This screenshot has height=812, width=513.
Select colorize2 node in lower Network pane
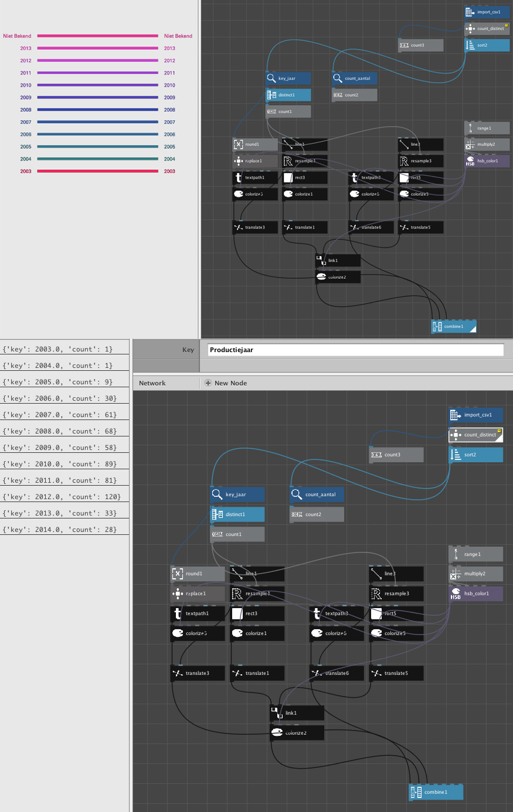[x=297, y=733]
